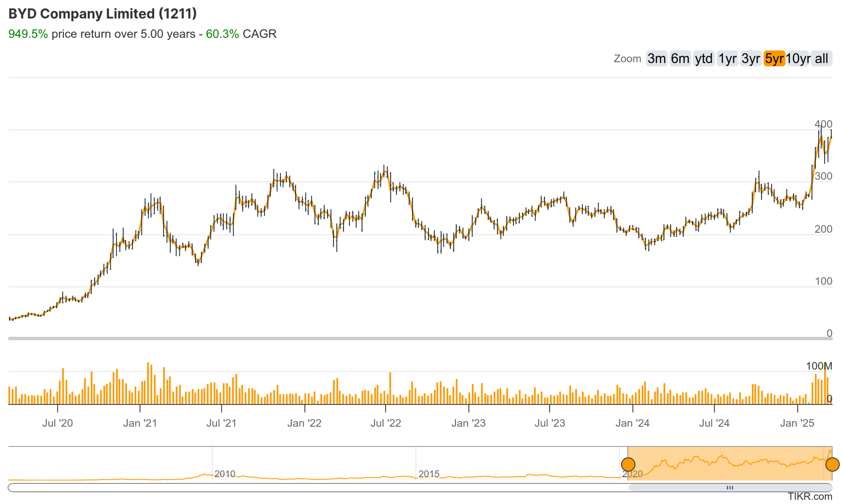The image size is (841, 504).
Task: Open the TIKR.com credit link
Action: tap(810, 496)
